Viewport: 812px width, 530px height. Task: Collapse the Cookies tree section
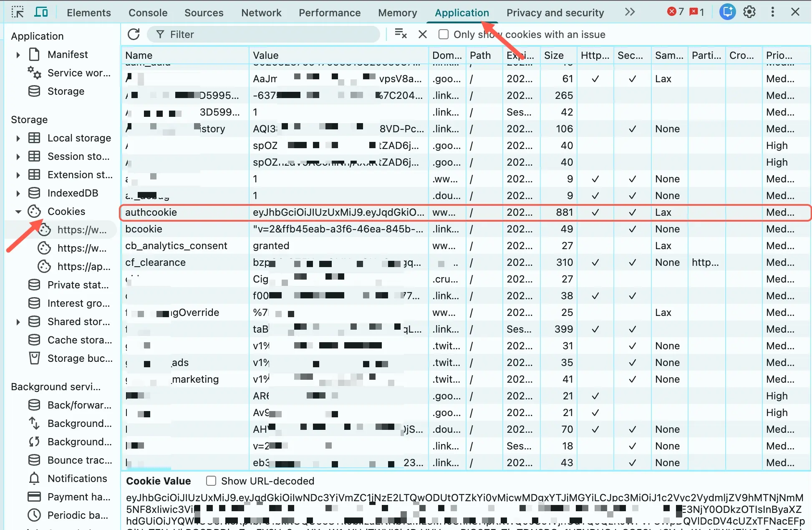(x=18, y=212)
